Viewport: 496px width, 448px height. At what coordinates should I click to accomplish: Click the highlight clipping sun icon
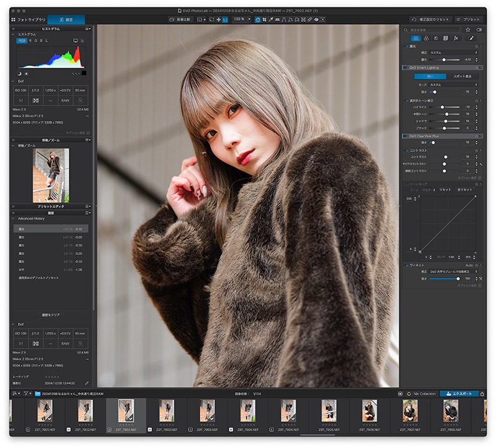pyautogui.click(x=26, y=73)
